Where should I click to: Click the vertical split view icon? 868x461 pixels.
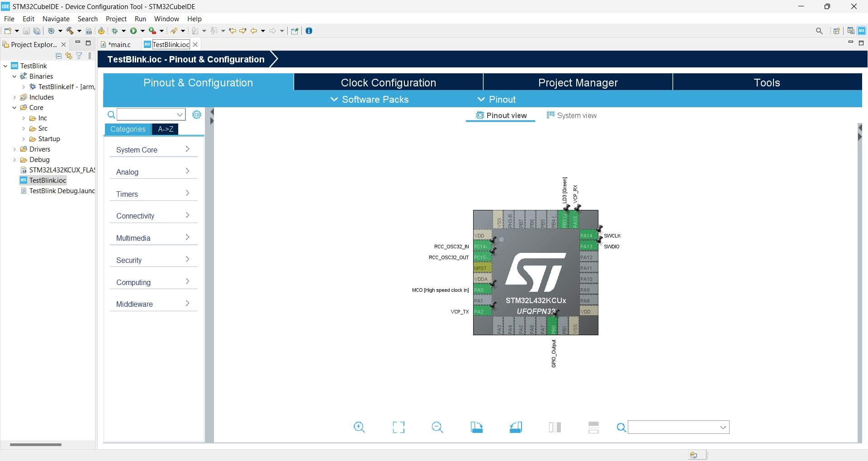tap(555, 427)
